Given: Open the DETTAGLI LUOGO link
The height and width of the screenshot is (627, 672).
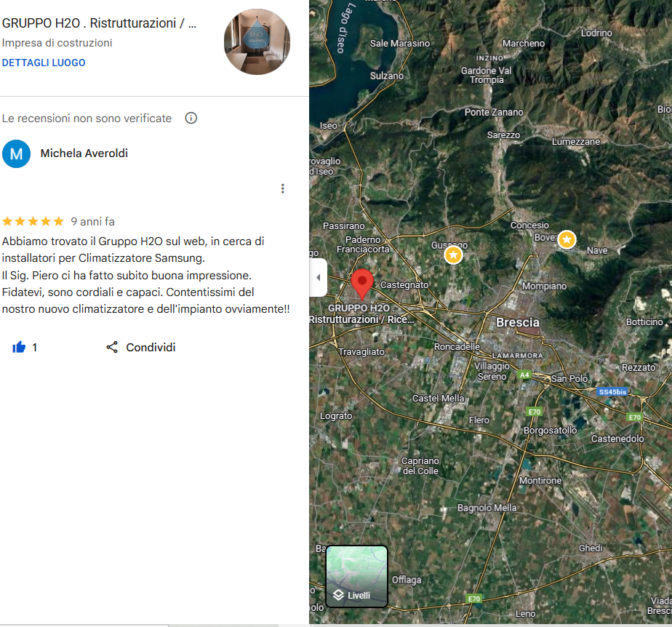Looking at the screenshot, I should tap(44, 63).
